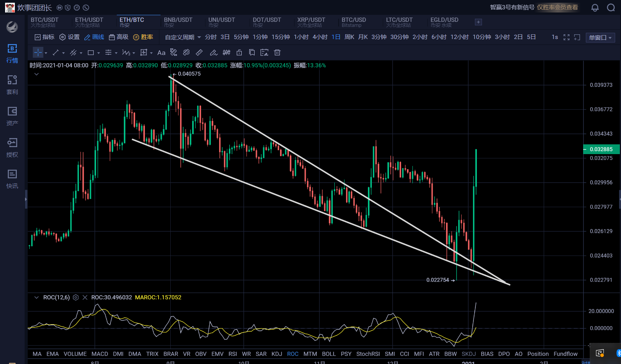This screenshot has width=621, height=364.
Task: Click the 仅胜率会员查看 member link
Action: coord(557,7)
